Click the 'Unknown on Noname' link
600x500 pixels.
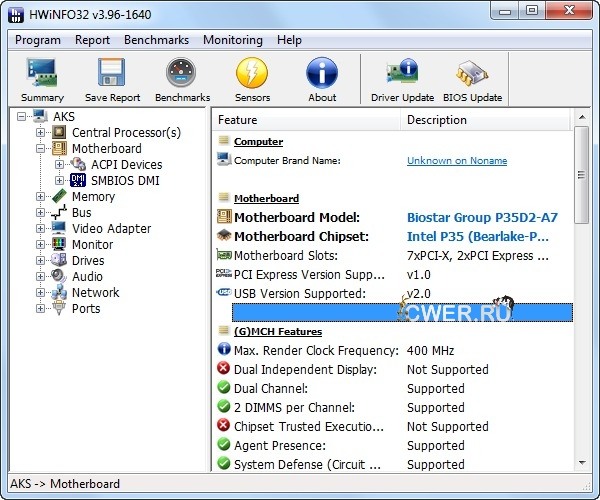(456, 161)
